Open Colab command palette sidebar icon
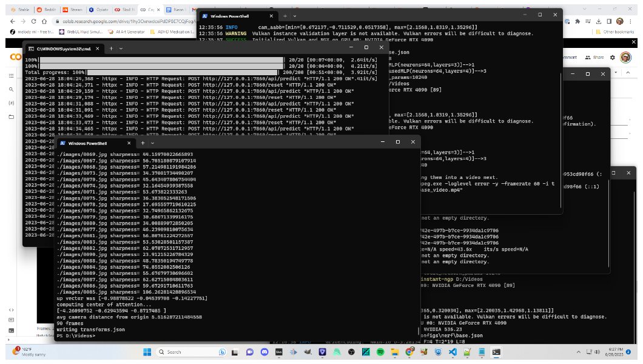Viewport: 643px width, 364px height. pyautogui.click(x=11, y=320)
